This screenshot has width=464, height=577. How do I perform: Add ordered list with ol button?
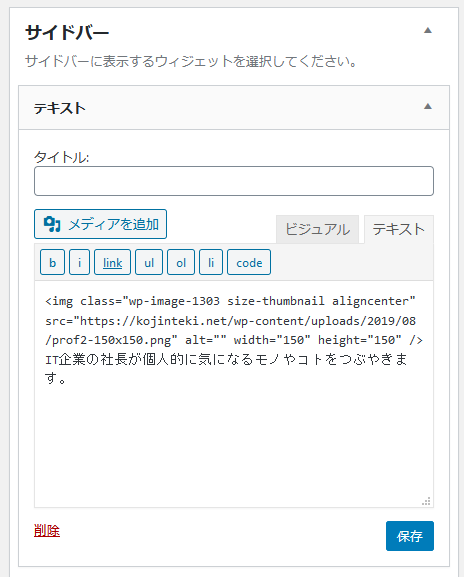181,262
